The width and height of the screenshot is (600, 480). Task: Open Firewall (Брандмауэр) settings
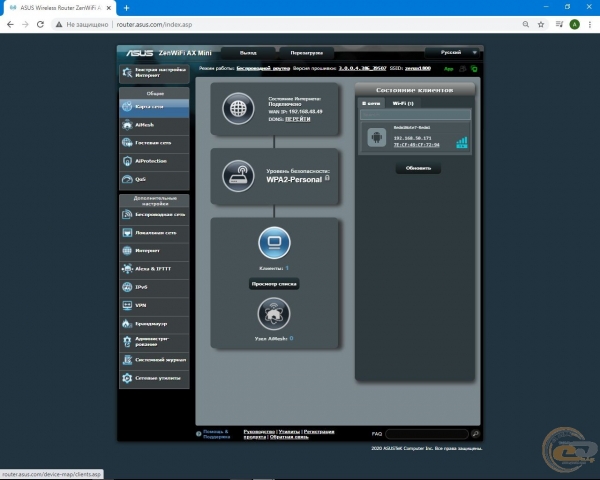coord(154,324)
